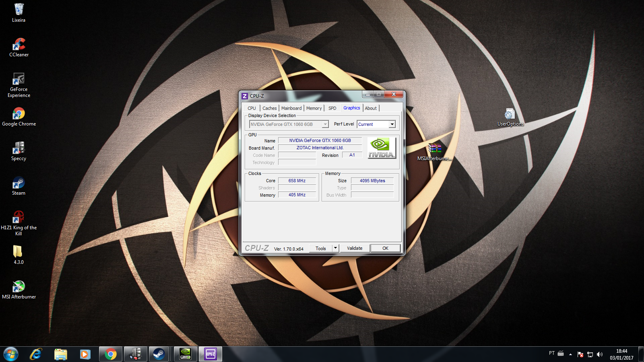Click OK in CPU-Z
Image resolution: width=644 pixels, height=362 pixels.
point(385,248)
